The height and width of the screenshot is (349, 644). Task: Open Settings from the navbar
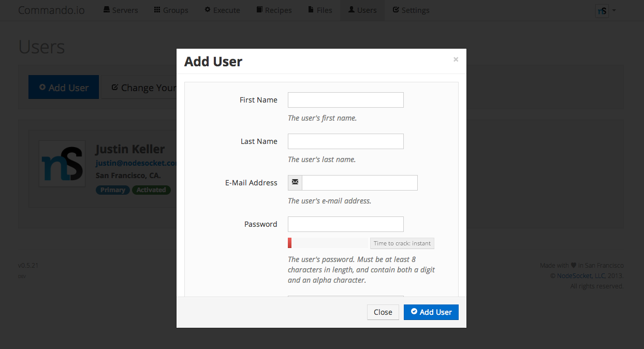pos(411,10)
